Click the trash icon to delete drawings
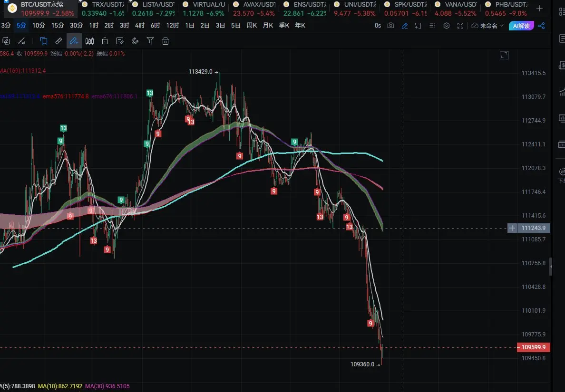This screenshot has width=565, height=392. 166,41
